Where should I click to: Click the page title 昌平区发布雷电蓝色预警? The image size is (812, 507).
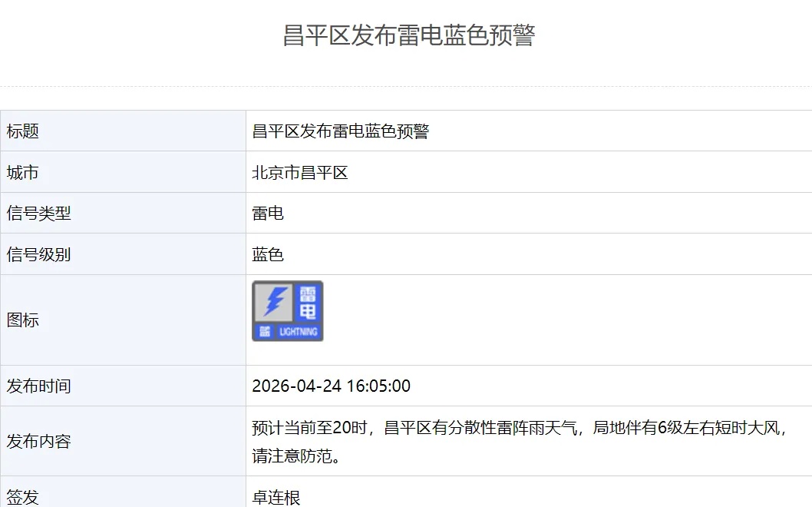click(406, 35)
